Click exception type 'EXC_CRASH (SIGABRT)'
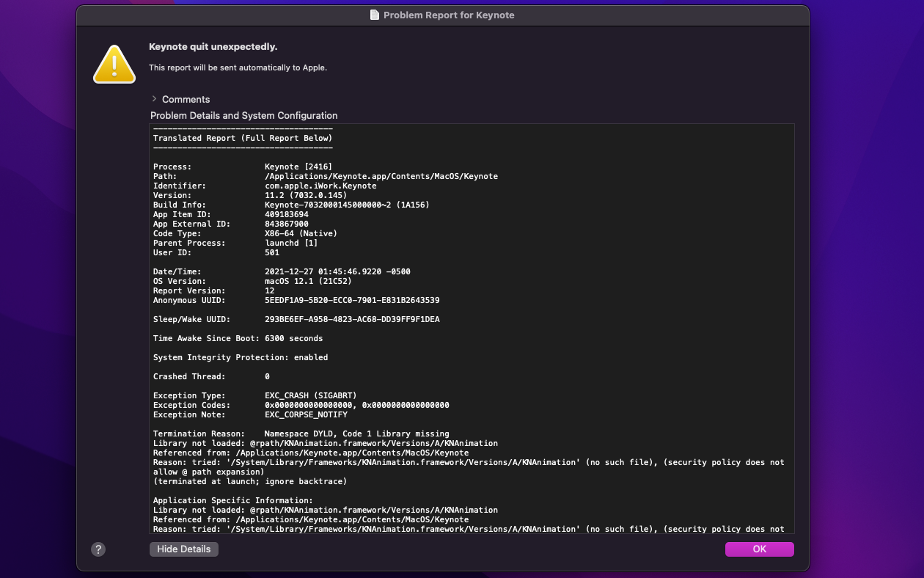The height and width of the screenshot is (578, 924). (x=311, y=395)
